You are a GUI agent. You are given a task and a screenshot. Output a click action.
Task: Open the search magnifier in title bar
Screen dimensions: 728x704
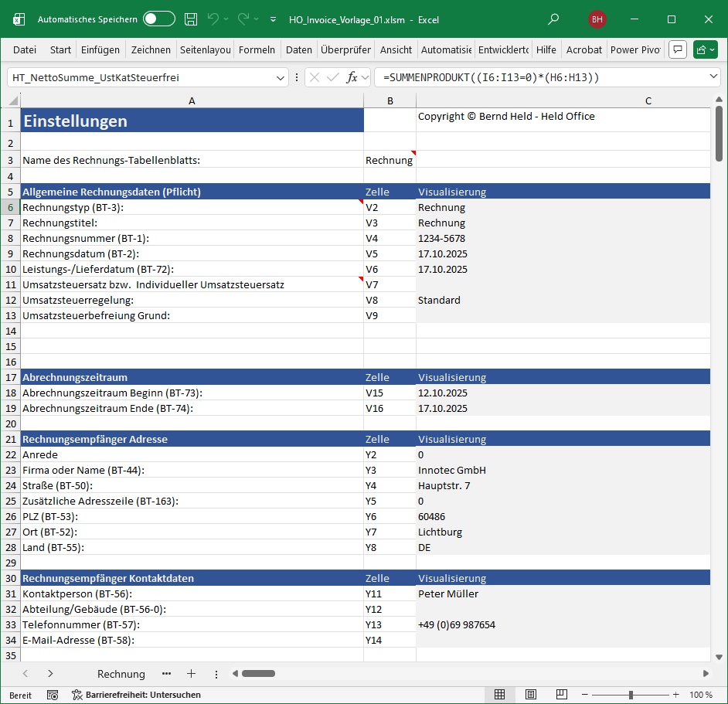point(553,19)
